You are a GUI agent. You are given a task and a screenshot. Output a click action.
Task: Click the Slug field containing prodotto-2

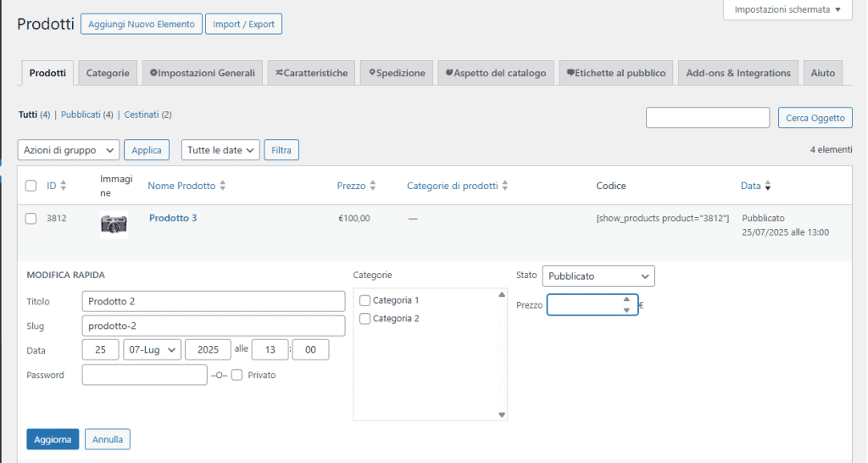point(214,326)
